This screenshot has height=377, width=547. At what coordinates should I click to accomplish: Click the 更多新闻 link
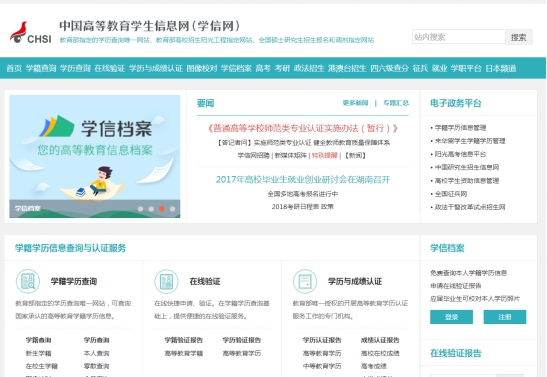click(x=355, y=103)
